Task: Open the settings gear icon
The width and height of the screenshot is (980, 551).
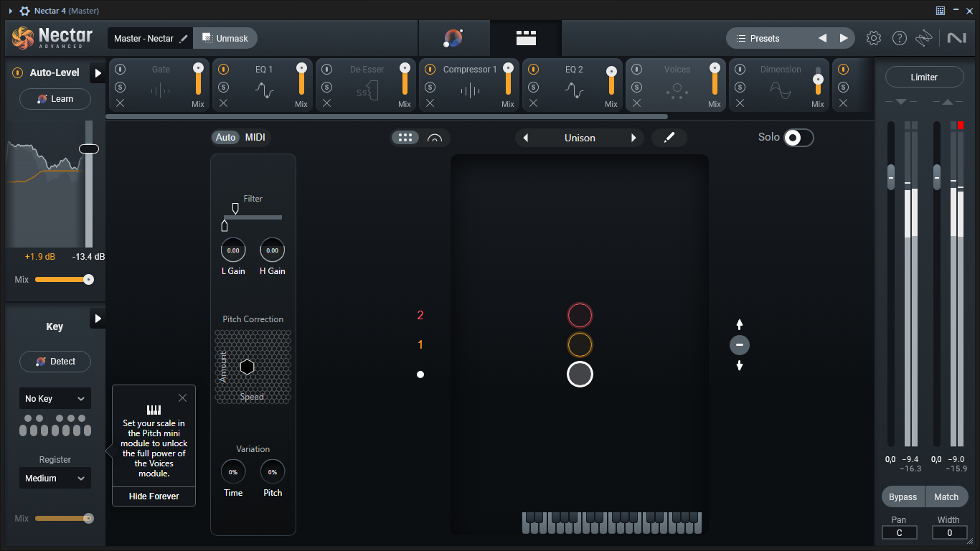Action: 873,38
